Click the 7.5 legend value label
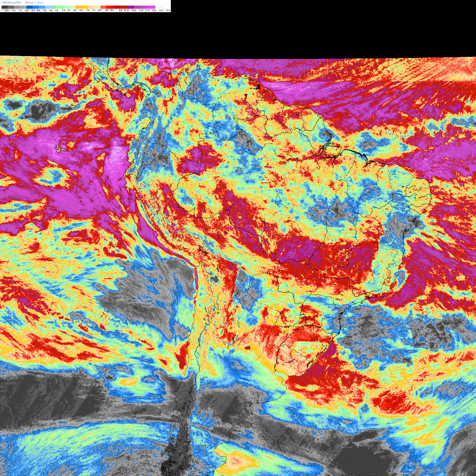476x476 pixels. [x=94, y=10]
